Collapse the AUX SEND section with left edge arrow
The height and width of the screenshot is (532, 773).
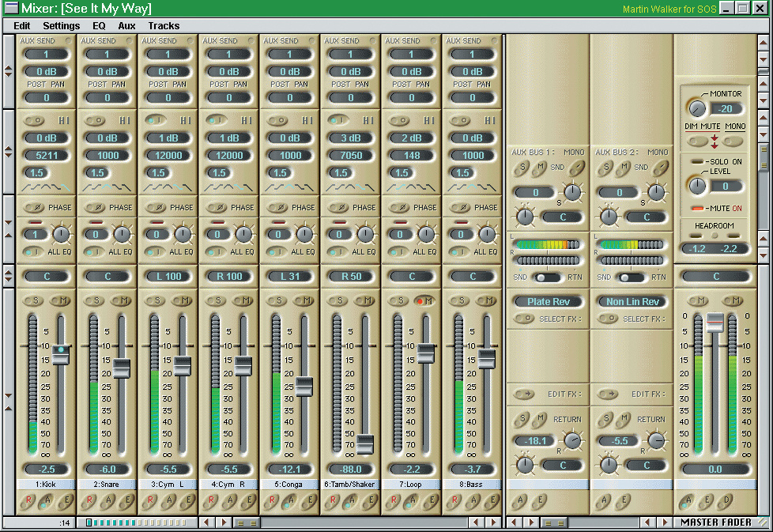(6, 70)
